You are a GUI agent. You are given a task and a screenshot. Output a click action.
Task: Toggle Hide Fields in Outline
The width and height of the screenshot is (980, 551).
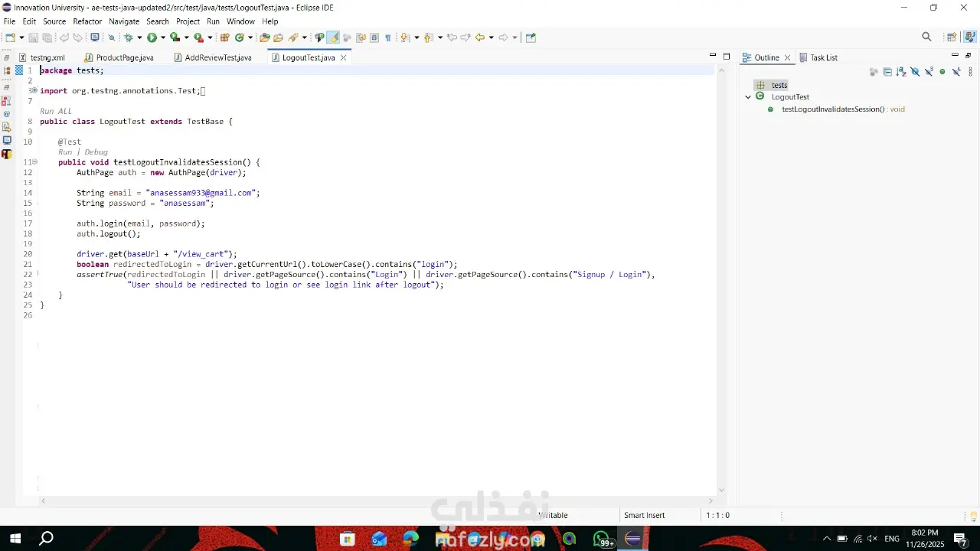coord(915,72)
